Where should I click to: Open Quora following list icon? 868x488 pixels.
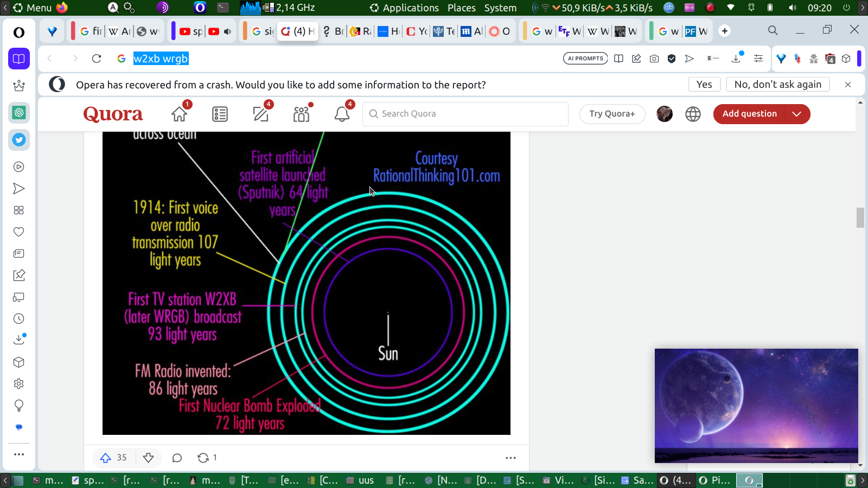pyautogui.click(x=220, y=114)
